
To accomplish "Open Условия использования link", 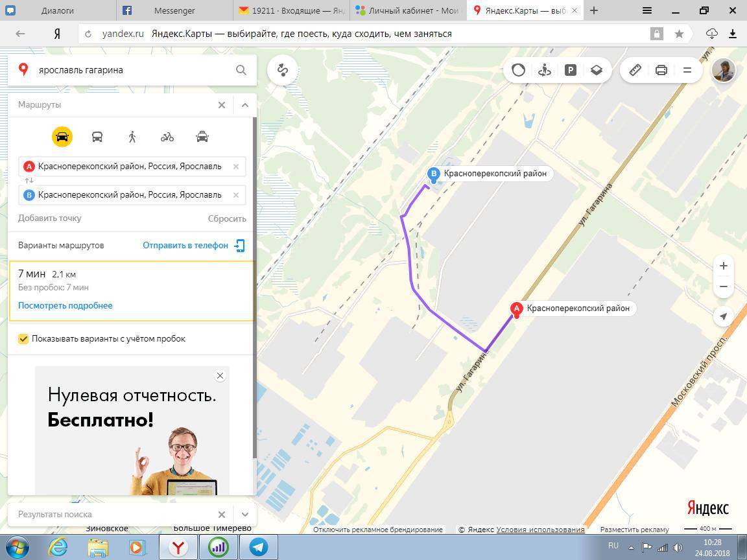I will (x=540, y=530).
